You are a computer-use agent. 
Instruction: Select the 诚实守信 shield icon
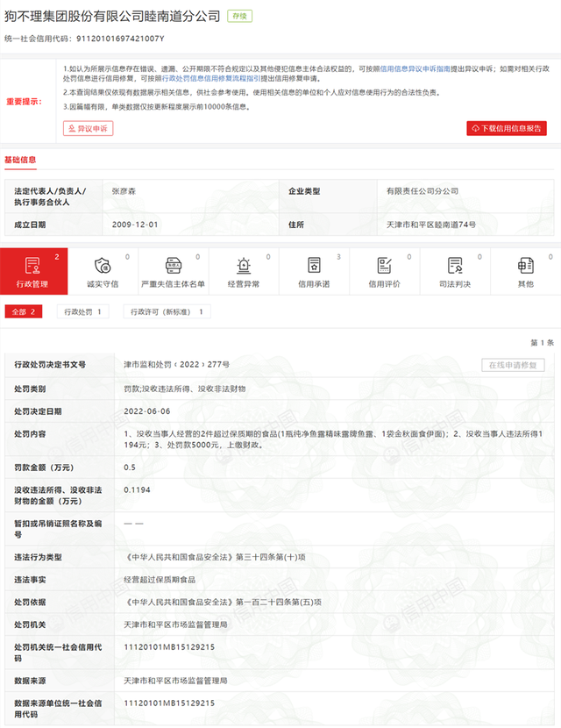click(103, 266)
